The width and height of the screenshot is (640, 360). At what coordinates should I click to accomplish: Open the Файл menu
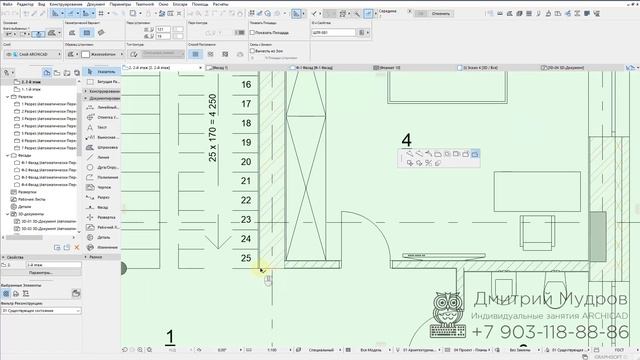7,4
